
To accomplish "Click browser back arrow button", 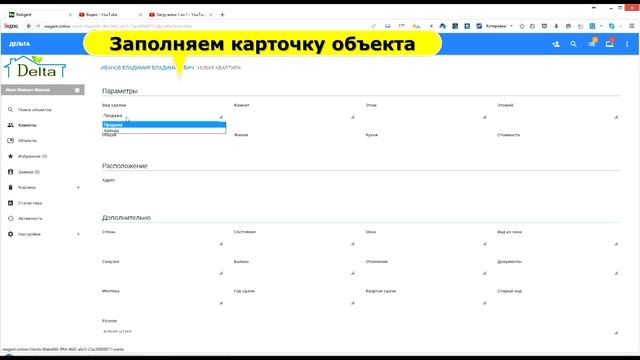I will click(x=29, y=26).
